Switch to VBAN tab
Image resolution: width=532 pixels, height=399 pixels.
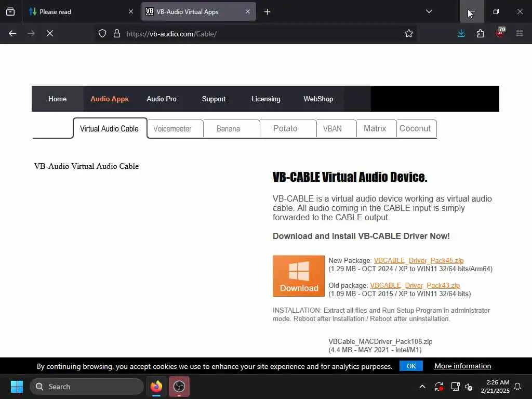coord(332,129)
